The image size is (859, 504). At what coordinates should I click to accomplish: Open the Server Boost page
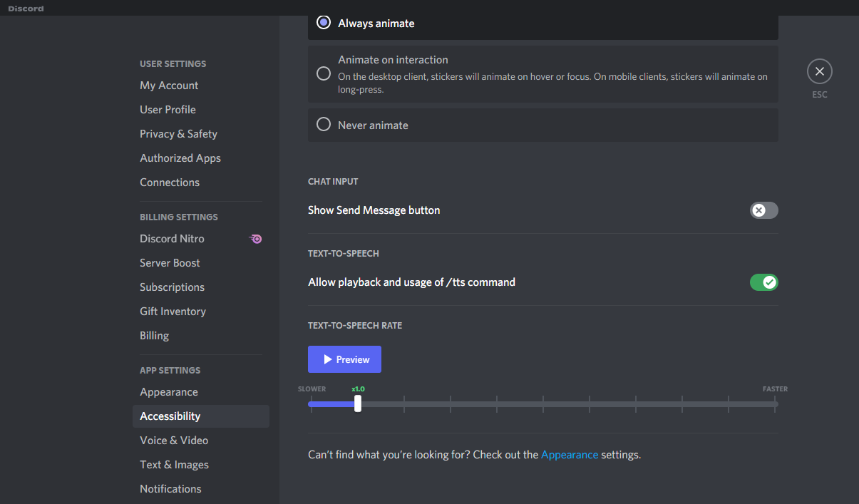tap(170, 262)
